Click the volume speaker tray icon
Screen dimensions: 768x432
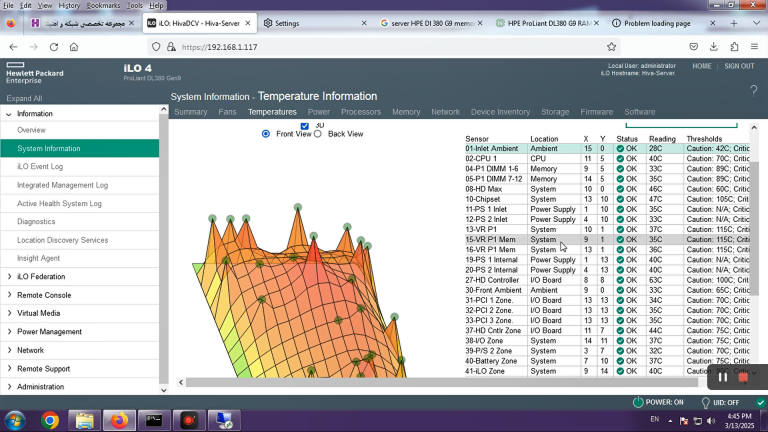tap(711, 421)
